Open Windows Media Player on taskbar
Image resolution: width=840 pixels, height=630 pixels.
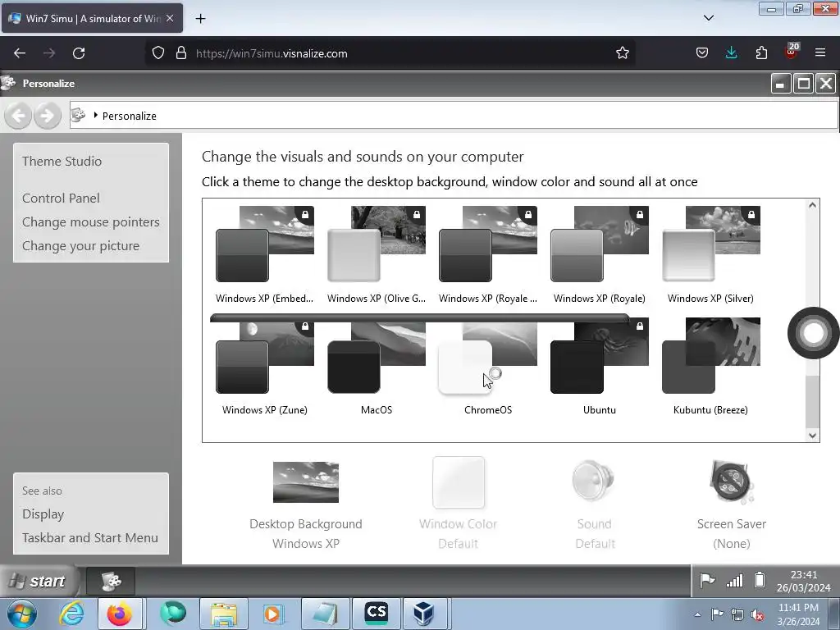tap(272, 614)
